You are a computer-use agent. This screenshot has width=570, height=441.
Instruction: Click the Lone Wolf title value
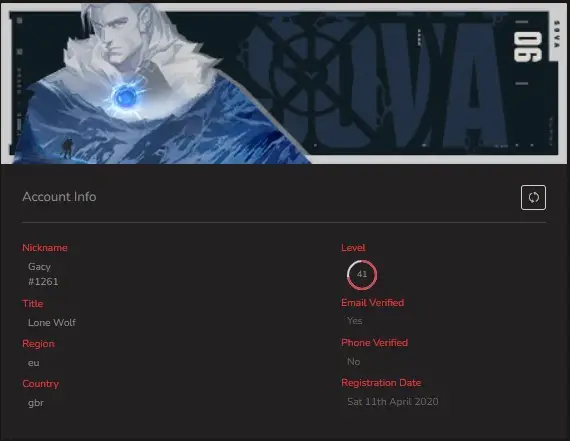click(52, 322)
